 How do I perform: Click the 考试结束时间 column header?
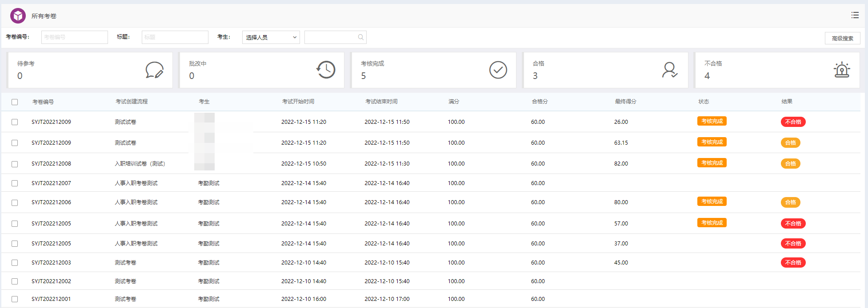point(381,102)
